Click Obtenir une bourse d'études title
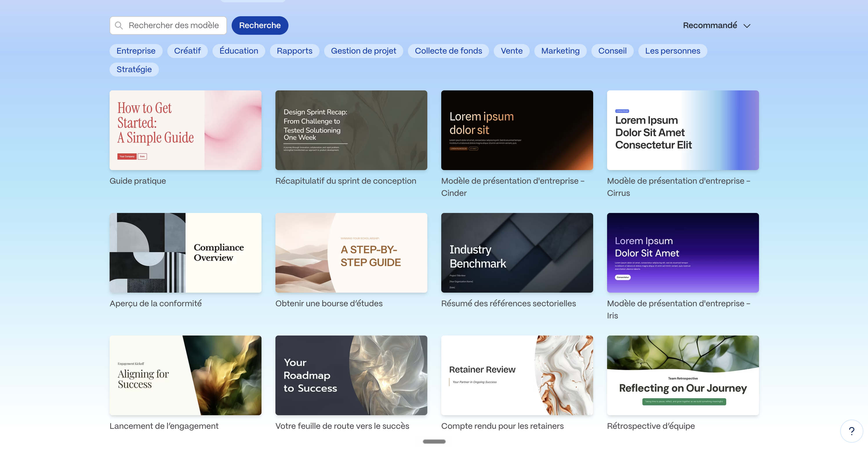The height and width of the screenshot is (452, 868). coord(329,303)
